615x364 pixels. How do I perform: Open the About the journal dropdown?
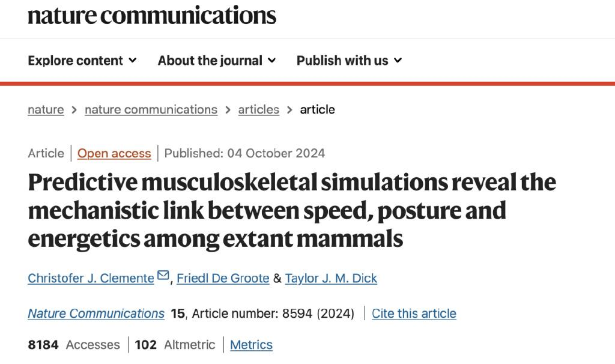point(217,61)
